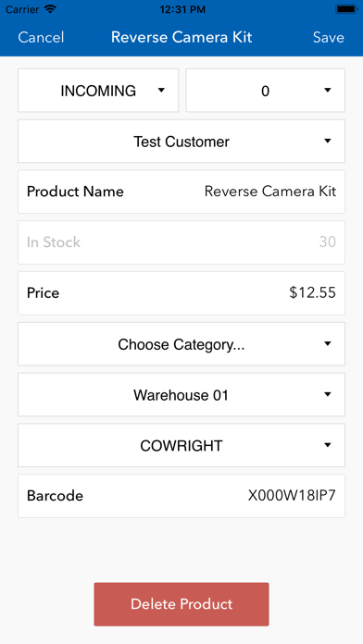The width and height of the screenshot is (363, 644).
Task: Tap Save in the navigation bar
Action: tap(329, 37)
